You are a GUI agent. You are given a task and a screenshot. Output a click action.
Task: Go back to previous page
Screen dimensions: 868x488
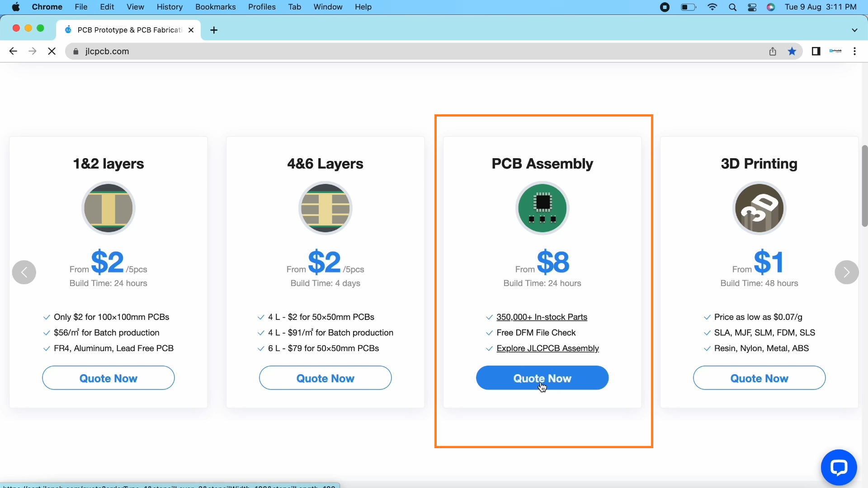13,52
